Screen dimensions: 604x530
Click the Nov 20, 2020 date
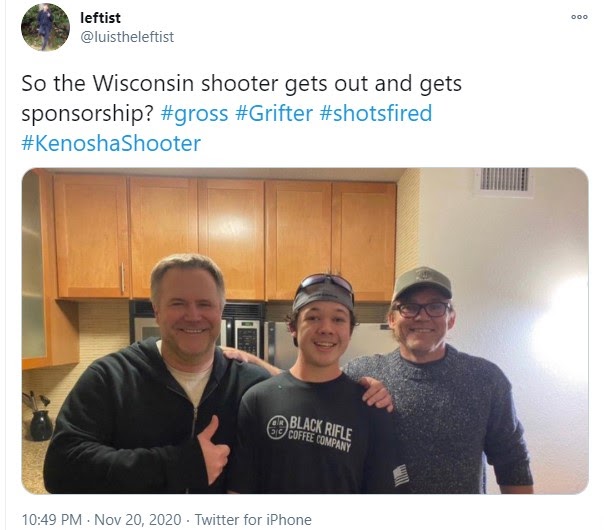click(138, 520)
